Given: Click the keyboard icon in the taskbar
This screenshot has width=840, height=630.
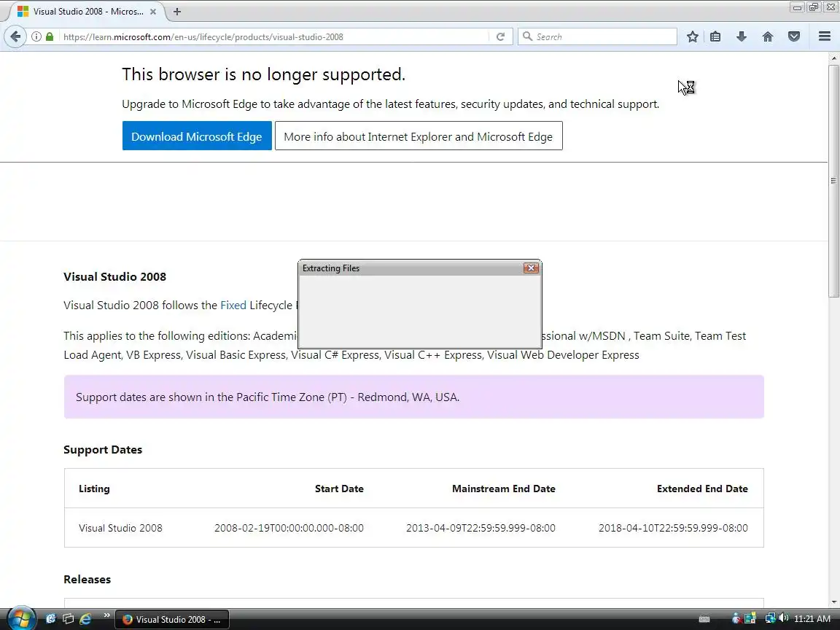Looking at the screenshot, I should click(x=704, y=619).
